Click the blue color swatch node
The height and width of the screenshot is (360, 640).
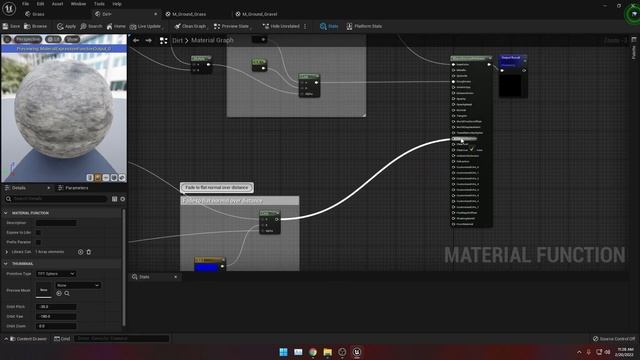tap(206, 267)
